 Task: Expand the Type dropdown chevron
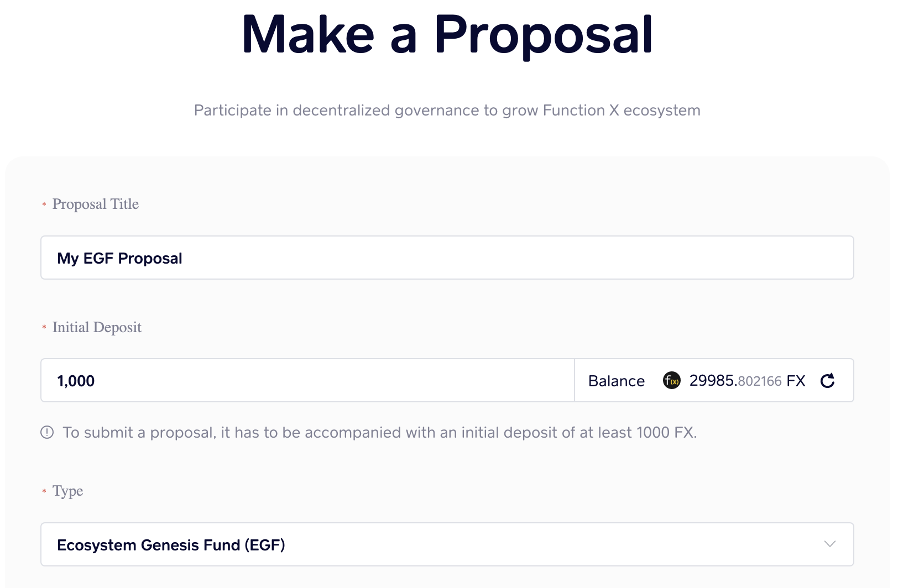tap(829, 544)
